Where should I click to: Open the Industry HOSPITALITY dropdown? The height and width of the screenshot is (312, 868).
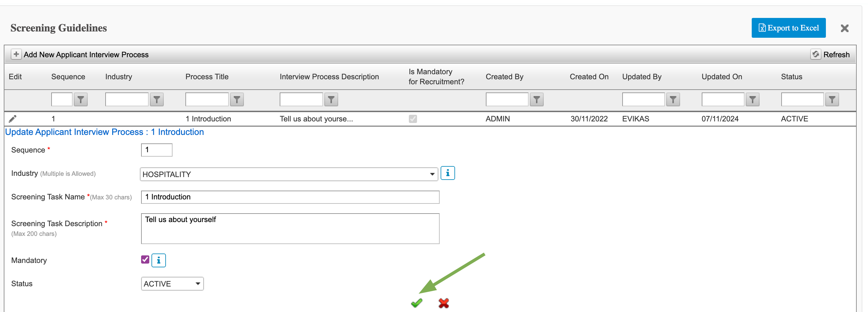pos(289,174)
